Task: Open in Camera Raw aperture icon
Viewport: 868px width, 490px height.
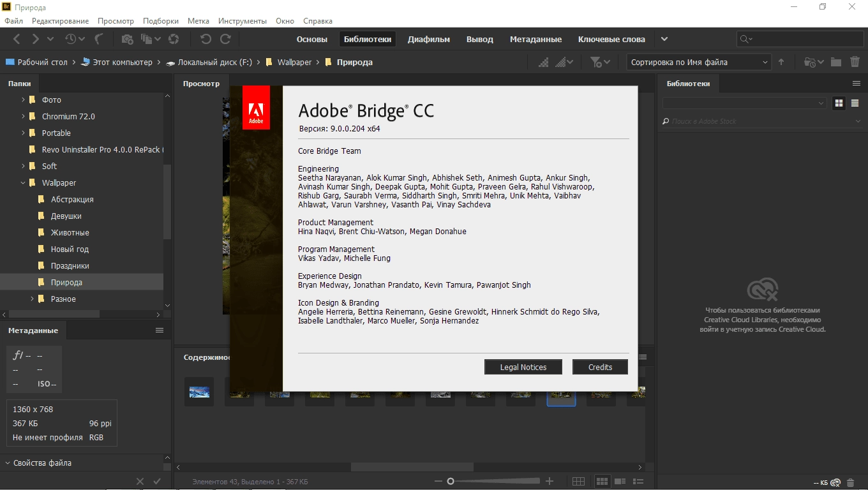Action: pyautogui.click(x=173, y=39)
